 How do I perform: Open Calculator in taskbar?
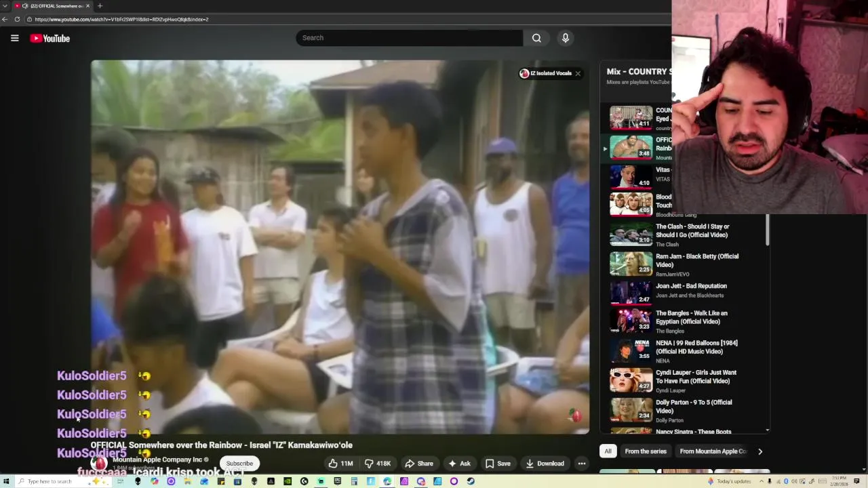point(354,481)
